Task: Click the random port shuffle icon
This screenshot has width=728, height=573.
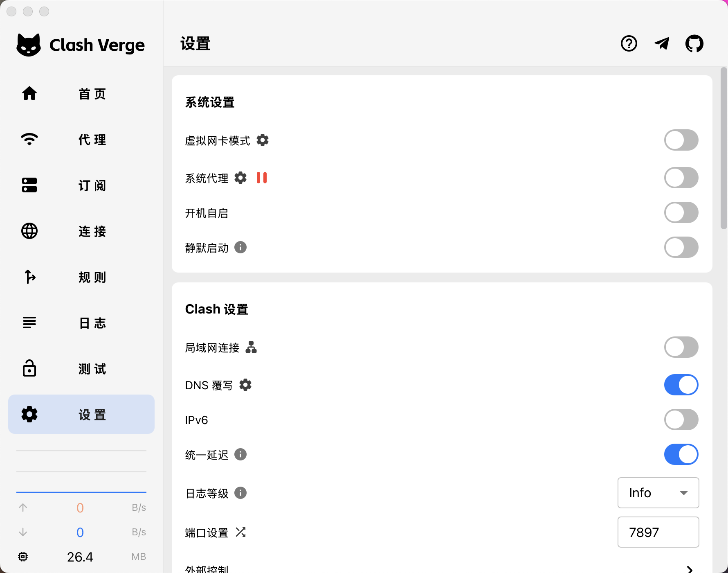Action: (x=240, y=532)
